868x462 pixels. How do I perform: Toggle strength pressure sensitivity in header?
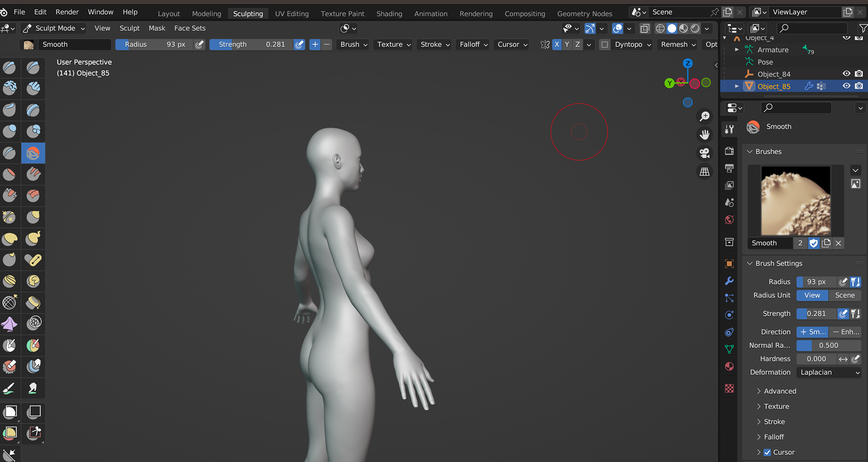click(x=299, y=44)
